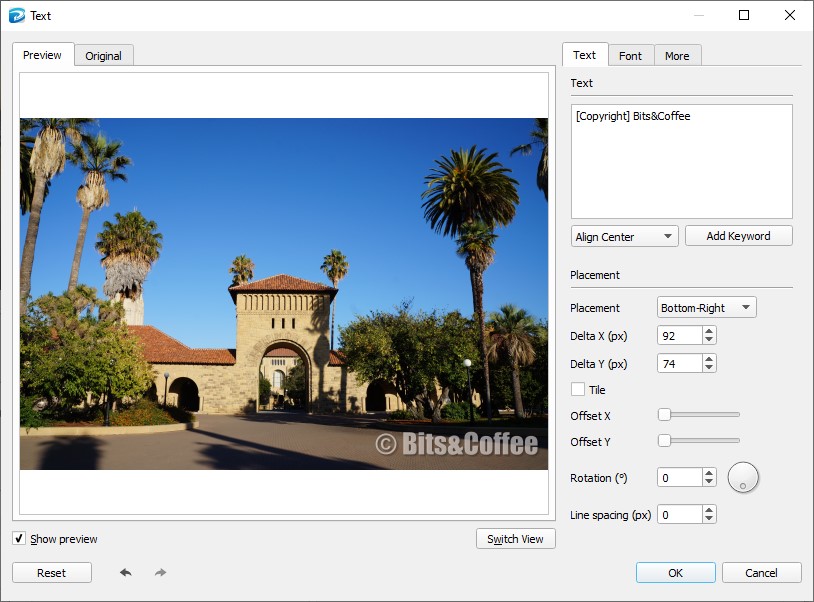
Task: Uncheck Show preview checkbox
Action: pos(19,538)
